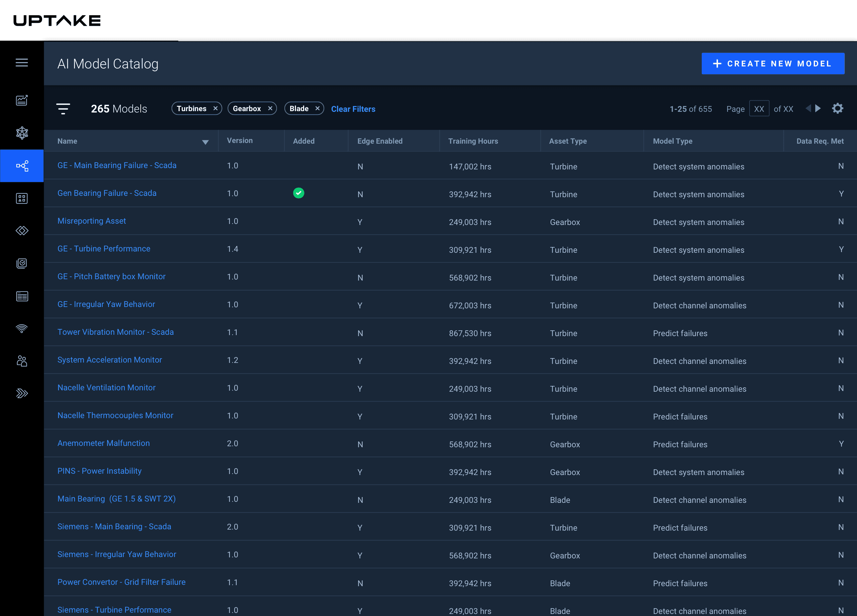Select the grid dashboard sidebar icon
The width and height of the screenshot is (857, 616).
click(x=22, y=198)
